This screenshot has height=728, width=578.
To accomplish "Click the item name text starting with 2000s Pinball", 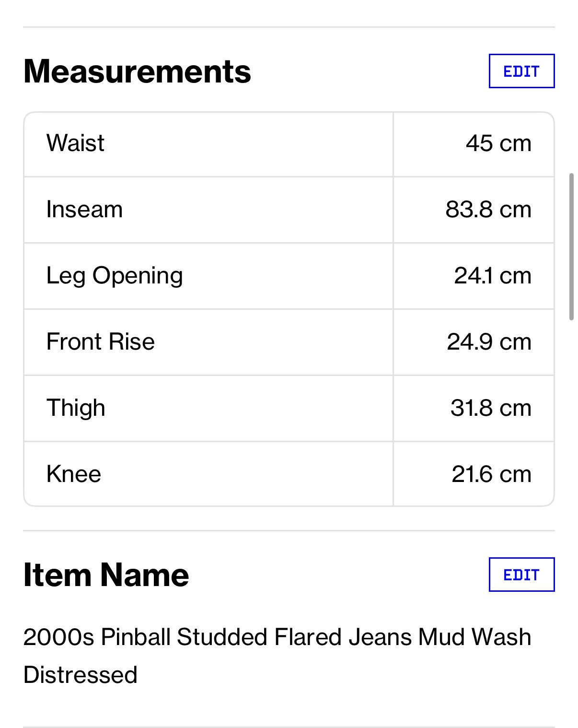I will pyautogui.click(x=277, y=656).
